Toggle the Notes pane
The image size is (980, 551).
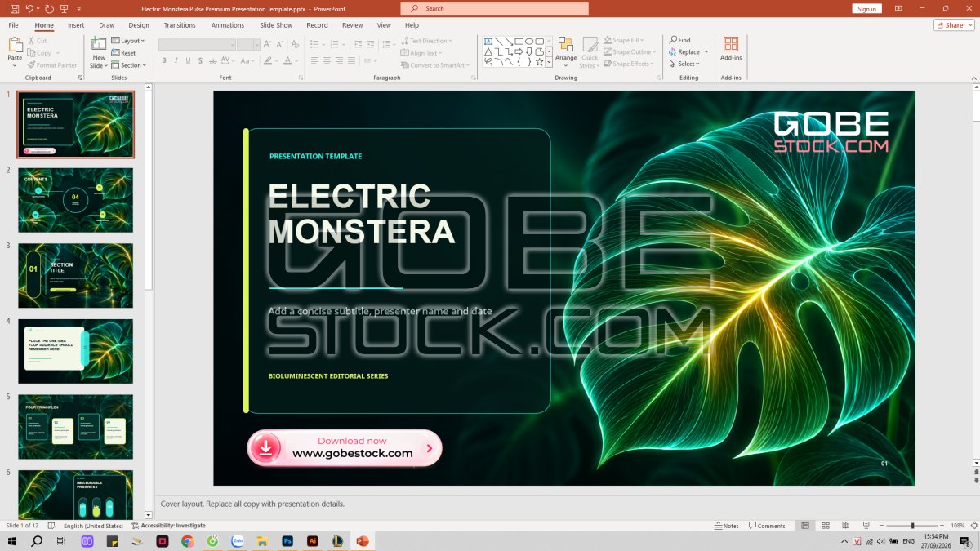coord(726,526)
